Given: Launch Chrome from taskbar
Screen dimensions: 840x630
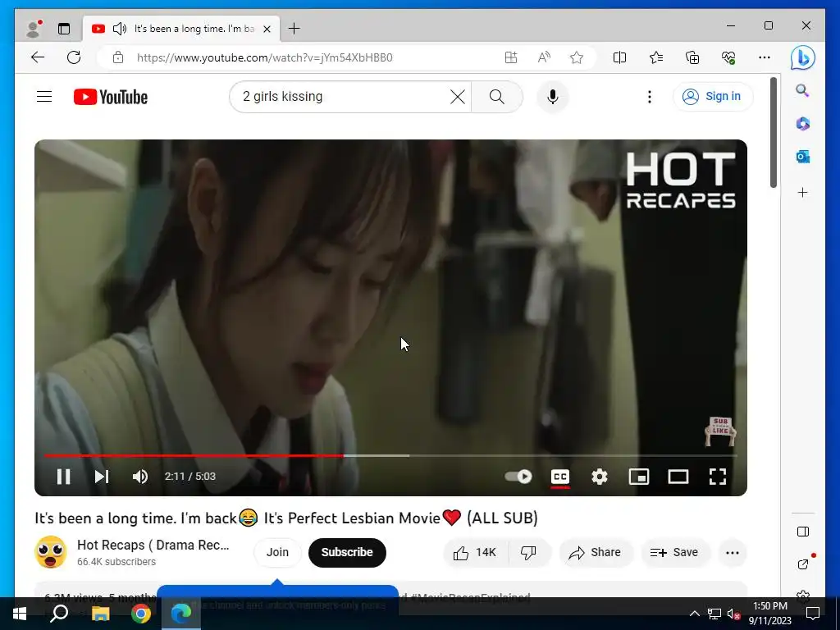Looking at the screenshot, I should point(141,614).
